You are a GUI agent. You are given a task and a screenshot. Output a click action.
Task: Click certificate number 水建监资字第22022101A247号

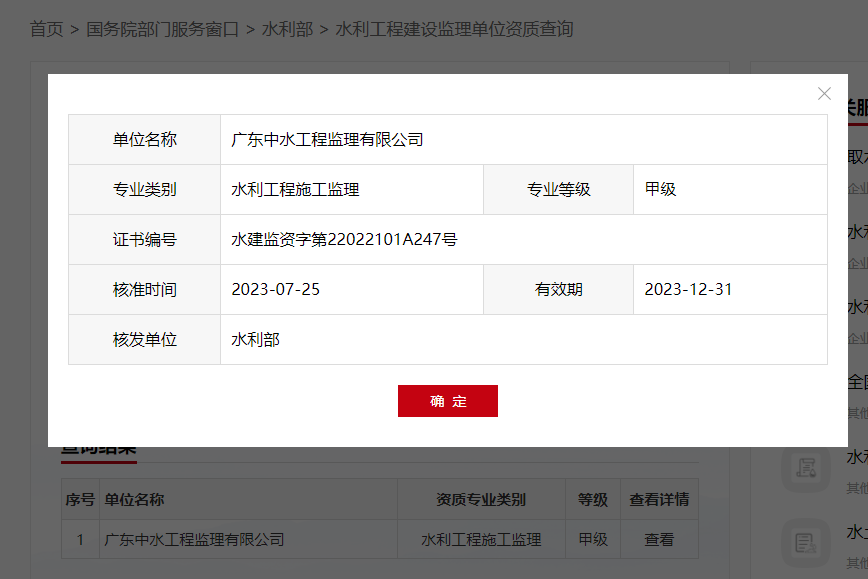coord(344,240)
